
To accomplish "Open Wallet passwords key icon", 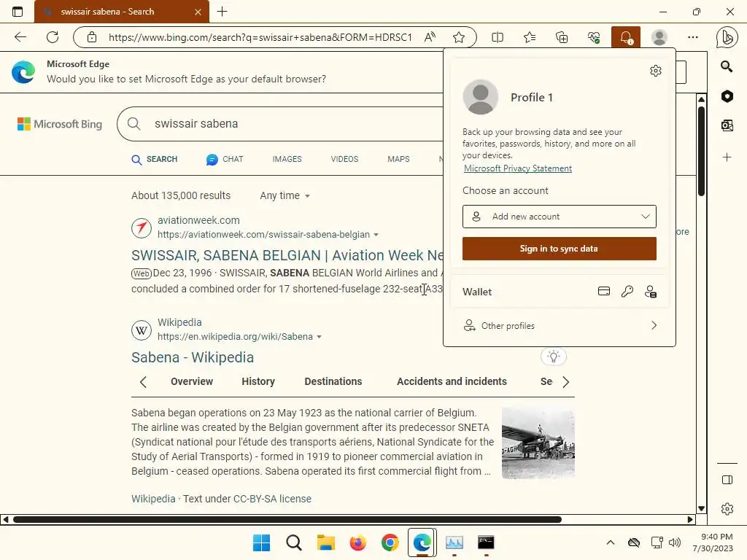I will point(627,292).
